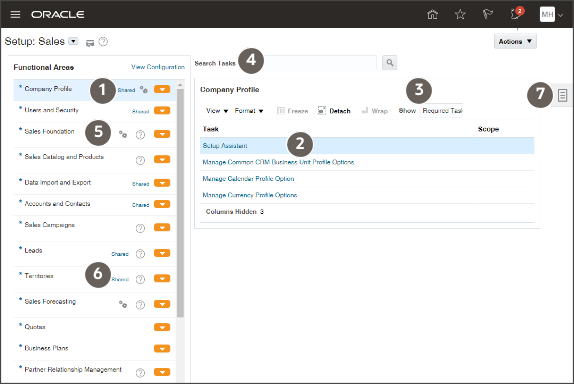Click into the Search Tasks field
Image resolution: width=574 pixels, height=384 pixels.
320,63
